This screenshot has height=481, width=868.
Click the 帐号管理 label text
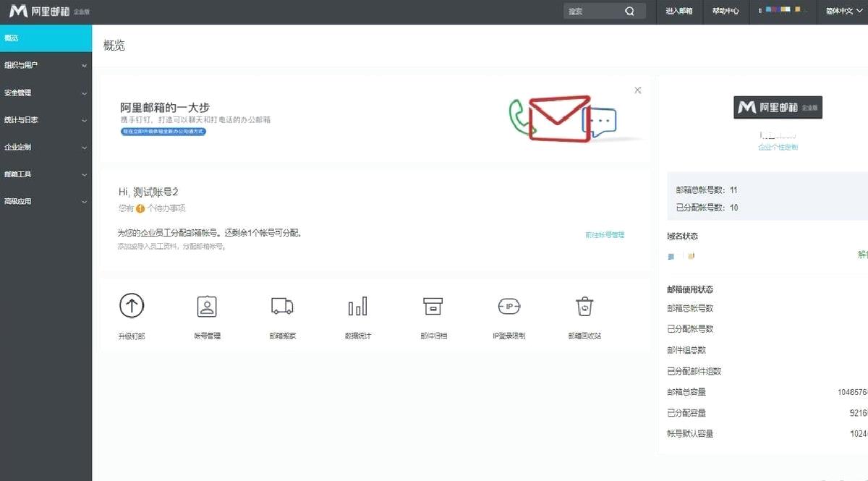(x=207, y=336)
